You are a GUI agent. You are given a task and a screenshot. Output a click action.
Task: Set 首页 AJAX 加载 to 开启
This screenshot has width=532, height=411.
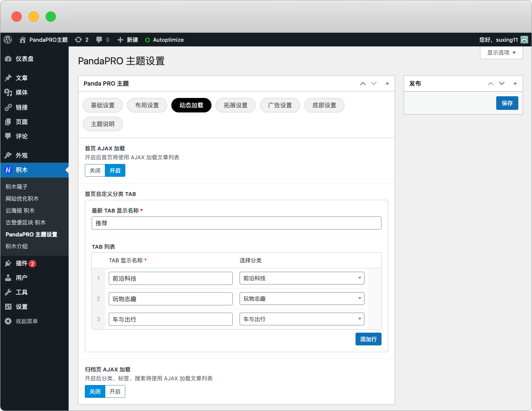click(x=115, y=170)
